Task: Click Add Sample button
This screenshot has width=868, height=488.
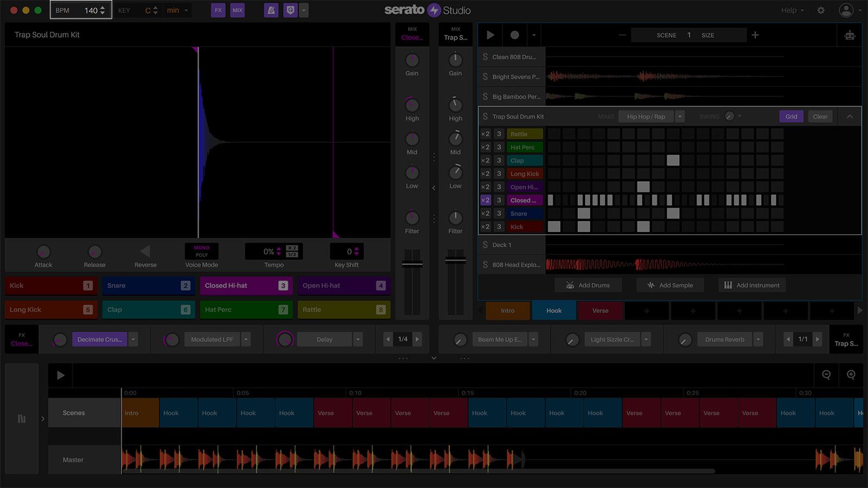Action: (x=670, y=285)
